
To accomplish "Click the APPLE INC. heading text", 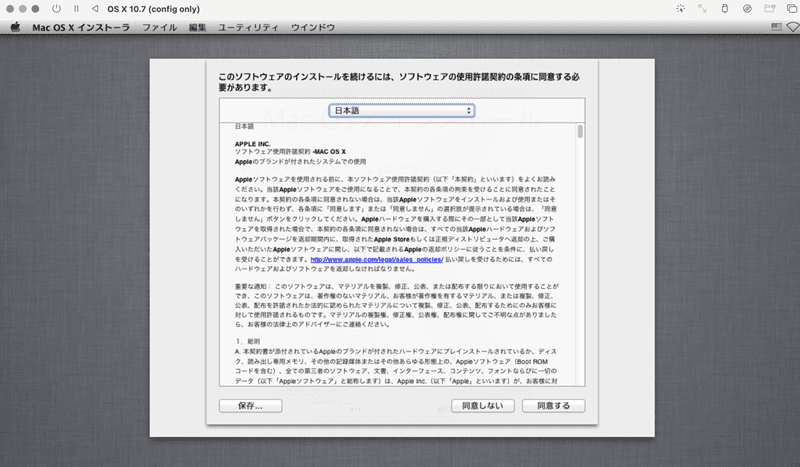I will point(253,144).
